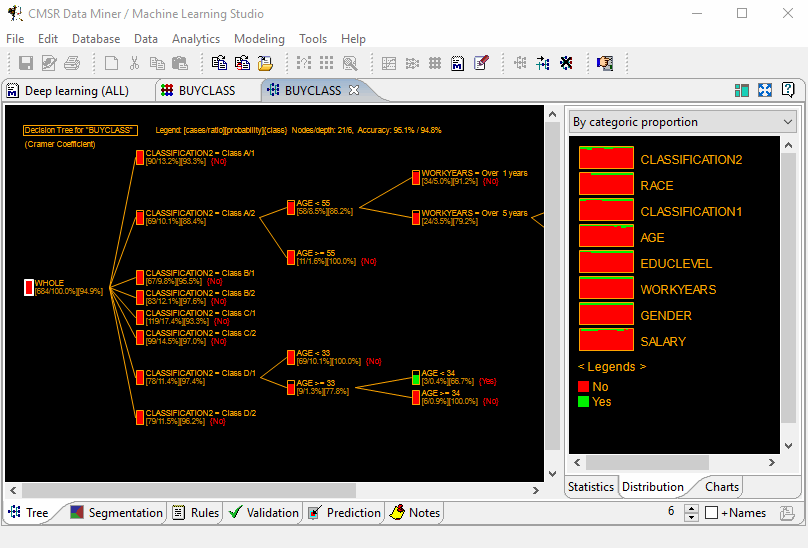808x548 pixels.
Task: Open the File menu
Action: (x=15, y=39)
